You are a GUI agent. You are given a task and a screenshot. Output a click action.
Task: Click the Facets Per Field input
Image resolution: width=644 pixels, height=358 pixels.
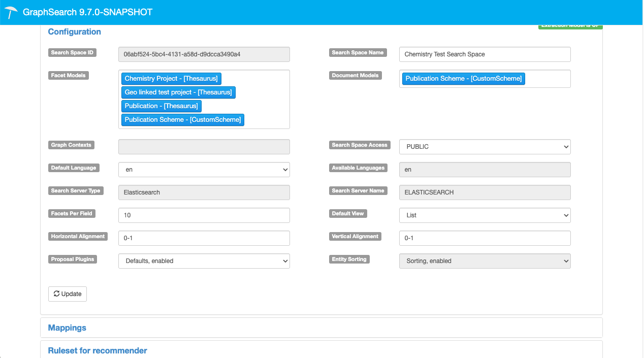pyautogui.click(x=204, y=215)
